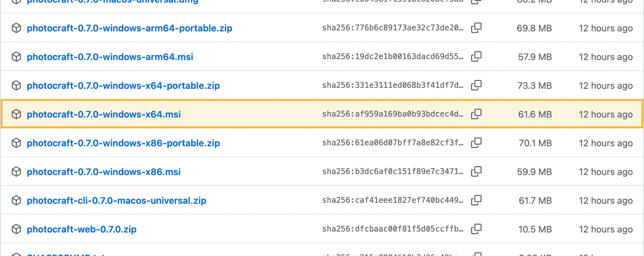The width and height of the screenshot is (644, 256).
Task: Download photocraft-0.7.0-windows-x86.msi
Action: 104,172
